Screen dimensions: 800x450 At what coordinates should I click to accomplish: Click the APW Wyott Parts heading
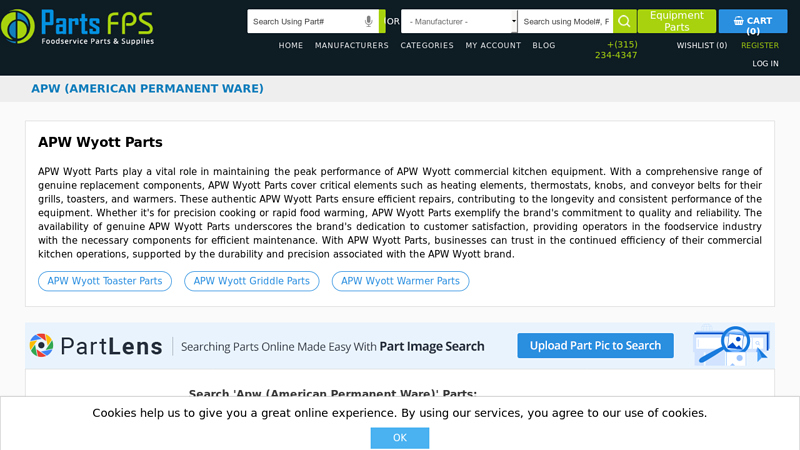pyautogui.click(x=100, y=142)
